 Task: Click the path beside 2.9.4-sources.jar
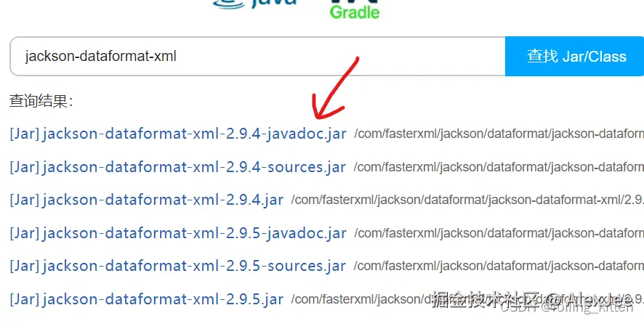pos(499,167)
